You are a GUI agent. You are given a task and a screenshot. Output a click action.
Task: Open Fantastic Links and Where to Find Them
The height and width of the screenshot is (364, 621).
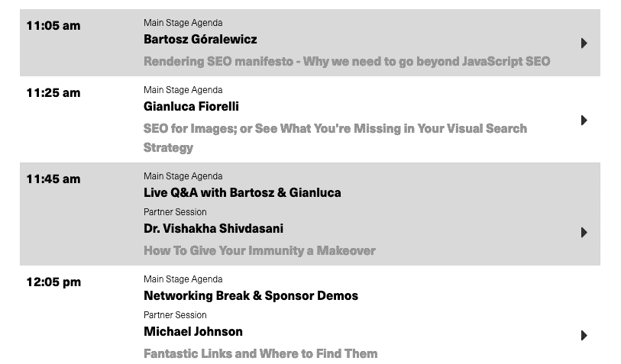[260, 353]
